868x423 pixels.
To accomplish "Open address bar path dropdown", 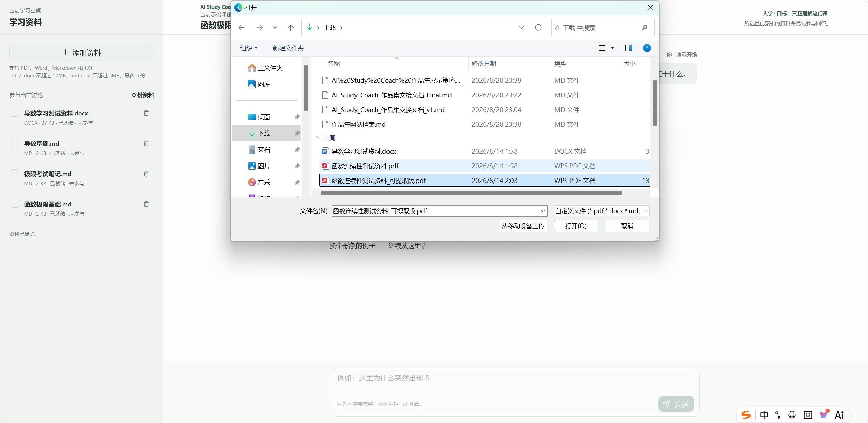I will click(521, 27).
